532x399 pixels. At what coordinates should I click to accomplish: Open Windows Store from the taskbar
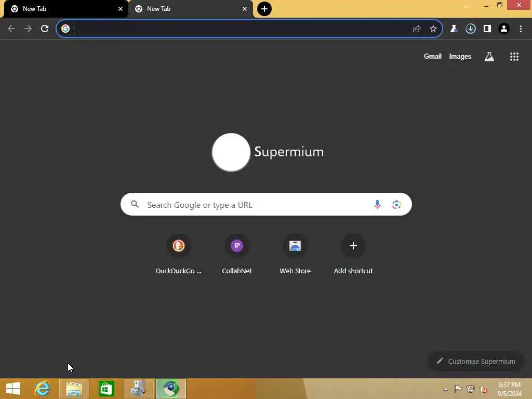coord(107,389)
